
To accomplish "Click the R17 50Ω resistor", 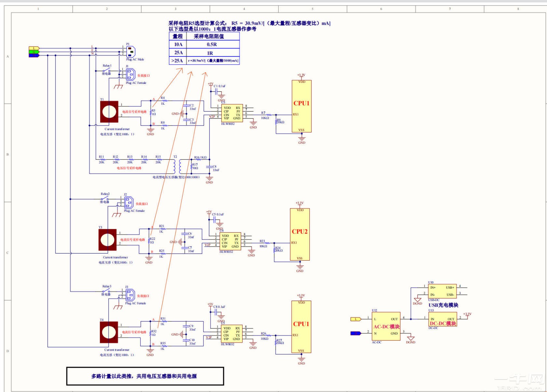I will [191, 167].
